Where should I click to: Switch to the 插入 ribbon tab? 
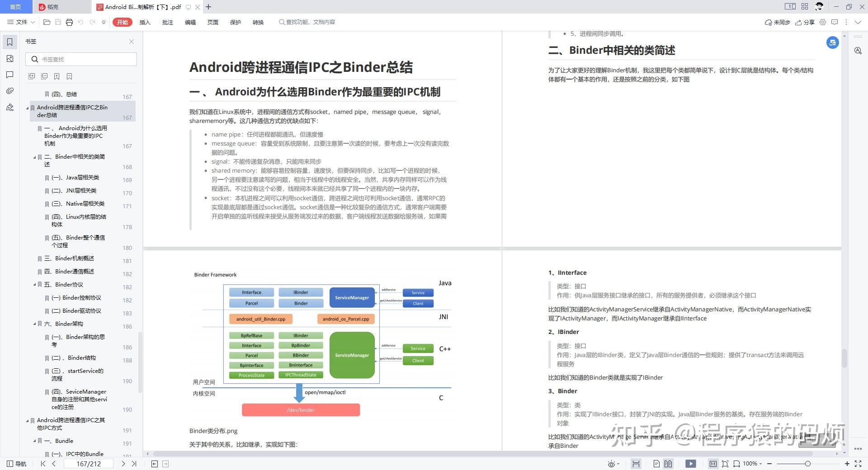[x=144, y=22]
